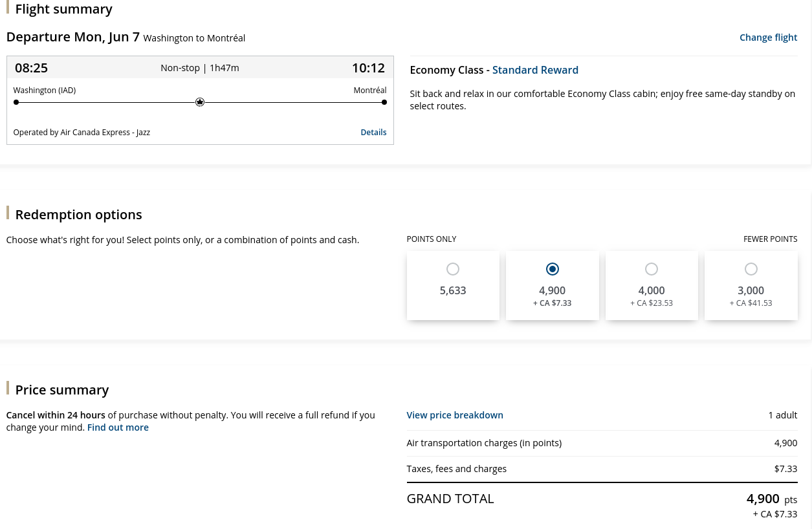Click the Montréal destination label in flight card
Screen dimensions: 812x529
pos(369,91)
